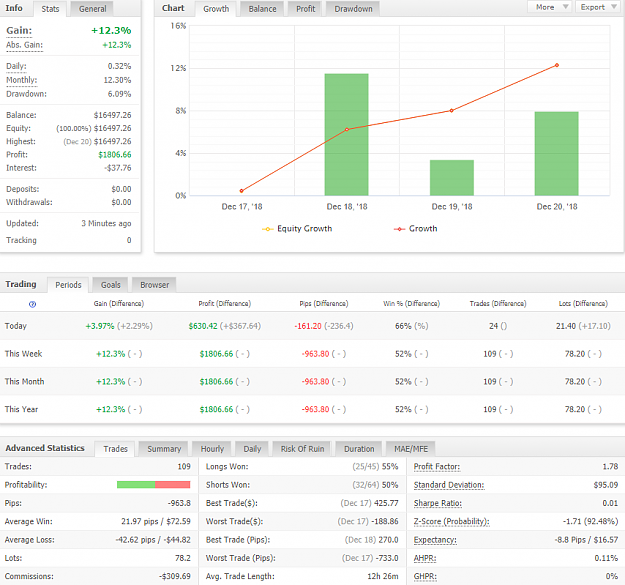Screen dimensions: 625x585
Task: Click the Daily label in the Info panel
Action: click(x=16, y=66)
